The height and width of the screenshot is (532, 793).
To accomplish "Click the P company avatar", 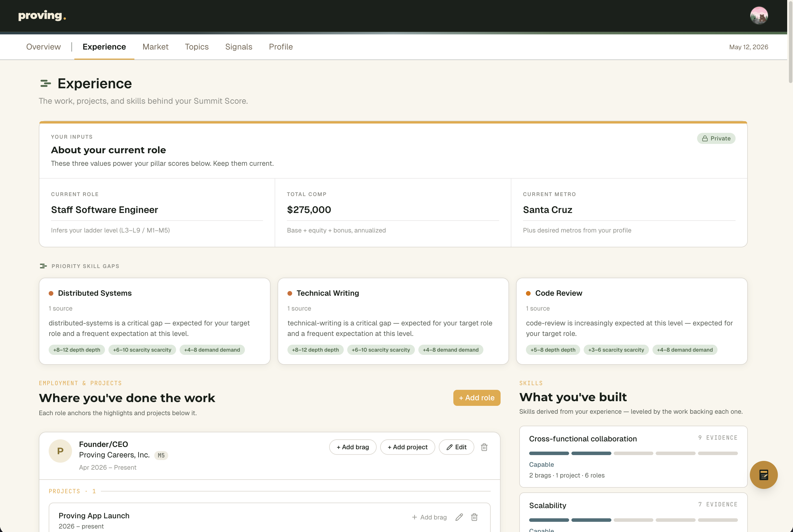I will (x=60, y=451).
